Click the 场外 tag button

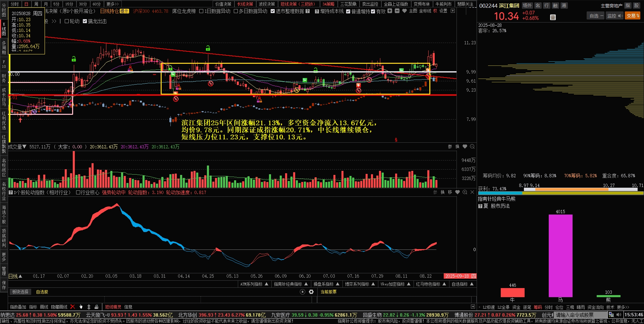(x=527, y=5)
